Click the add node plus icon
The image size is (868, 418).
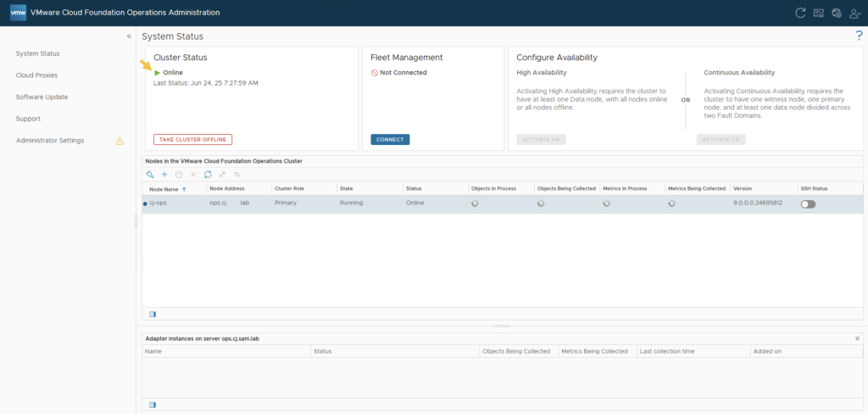[x=164, y=174]
